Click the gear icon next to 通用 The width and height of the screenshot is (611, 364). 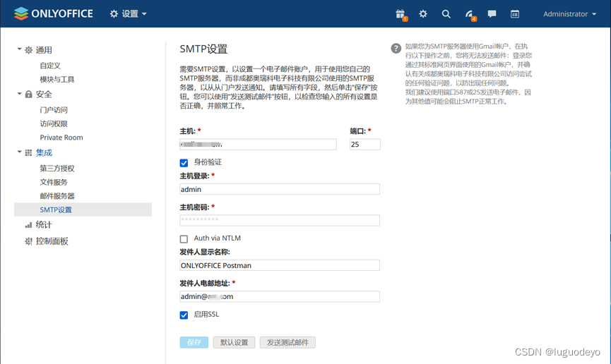point(28,50)
